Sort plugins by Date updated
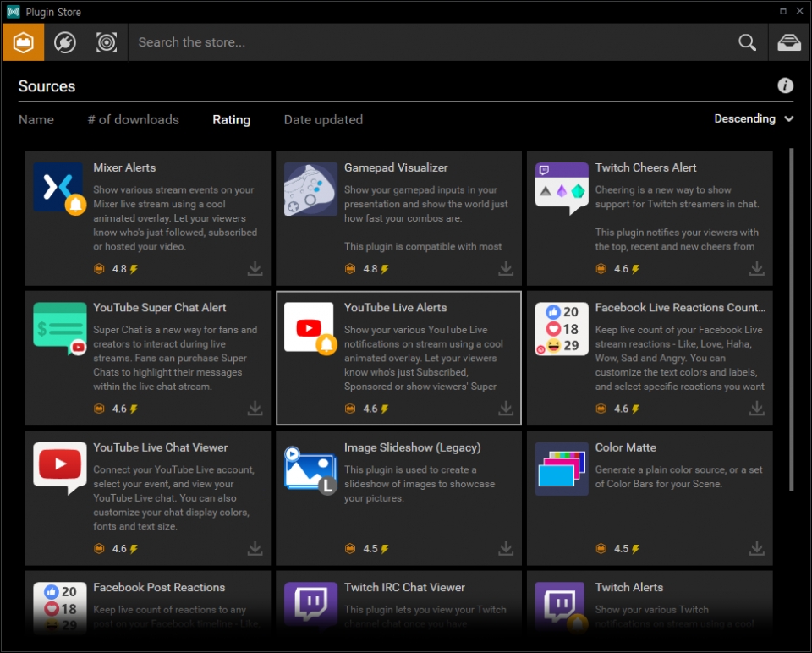Viewport: 812px width, 653px height. [323, 120]
